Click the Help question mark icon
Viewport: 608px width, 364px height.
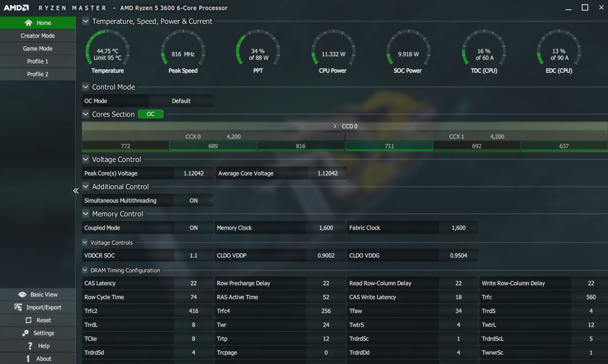pos(30,346)
